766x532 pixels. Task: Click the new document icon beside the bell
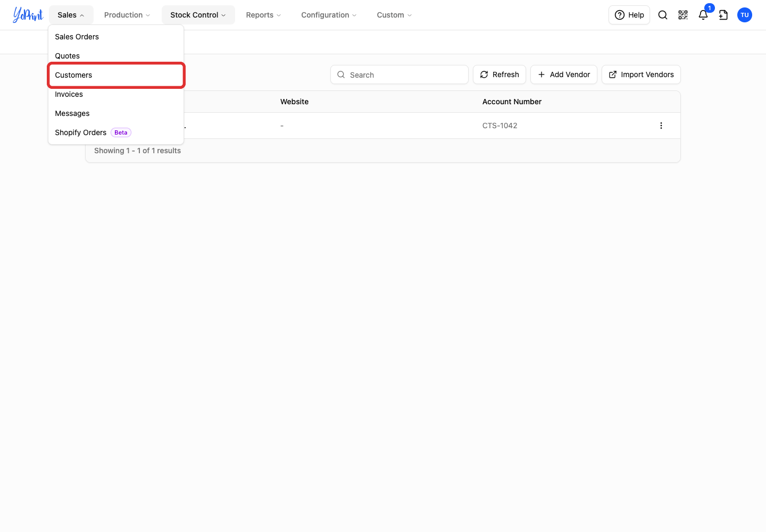[x=723, y=15]
